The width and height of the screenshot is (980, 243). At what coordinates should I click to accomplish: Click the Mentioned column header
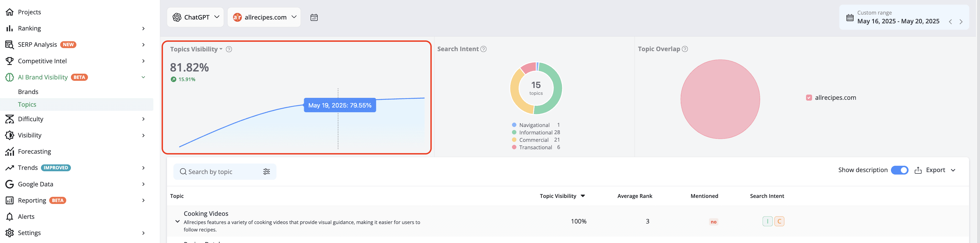point(704,196)
